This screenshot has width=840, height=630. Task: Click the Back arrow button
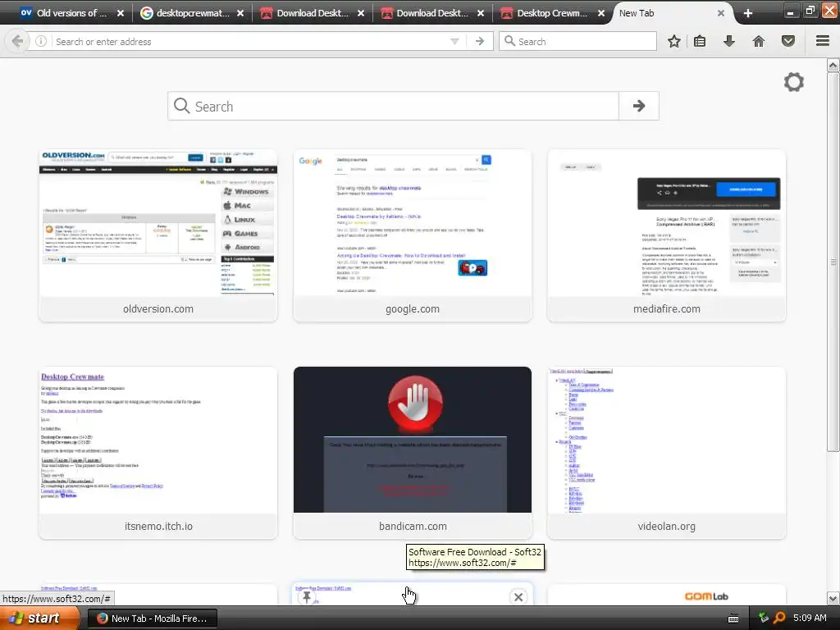click(x=17, y=41)
